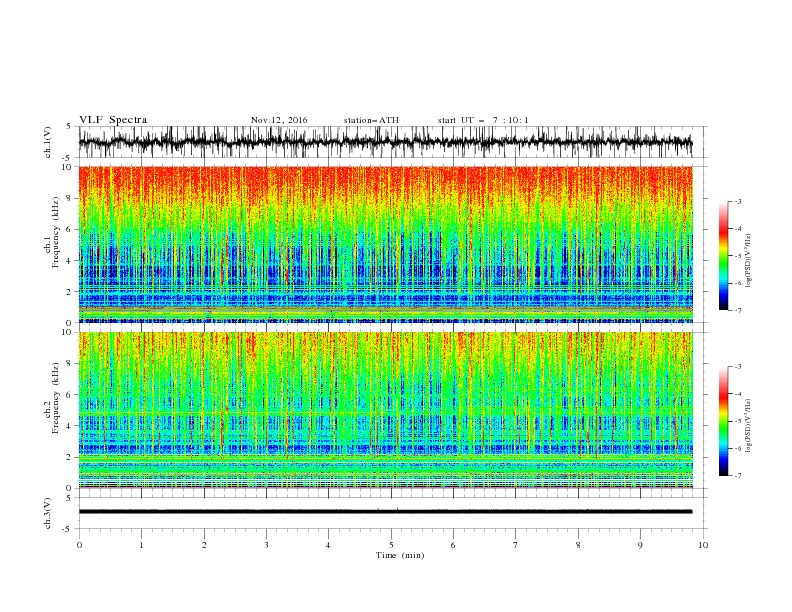Click the "10" tick on the Time axis
Image resolution: width=792 pixels, height=612 pixels.
coord(703,545)
